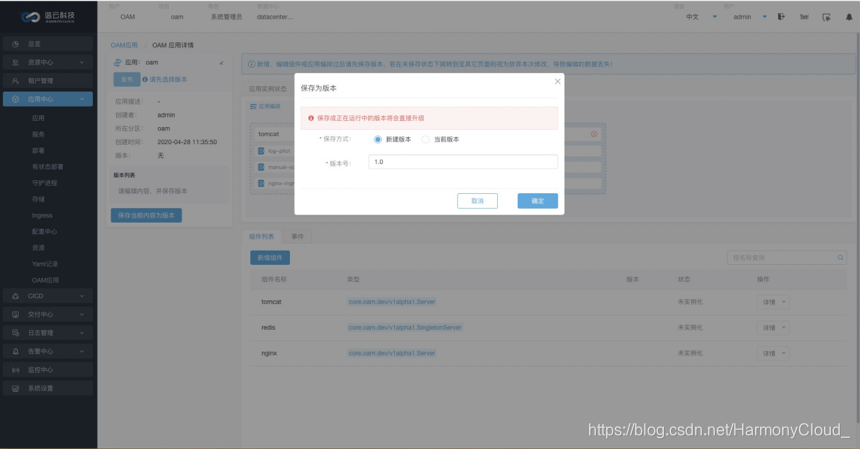This screenshot has height=449, width=860.
Task: Expand 交付中心 in the sidebar
Action: pos(48,315)
